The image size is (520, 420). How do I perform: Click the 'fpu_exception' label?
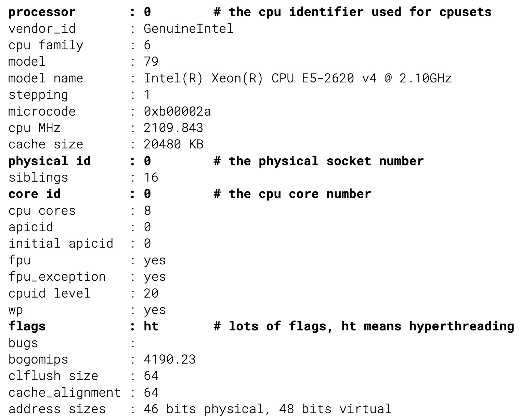[57, 277]
